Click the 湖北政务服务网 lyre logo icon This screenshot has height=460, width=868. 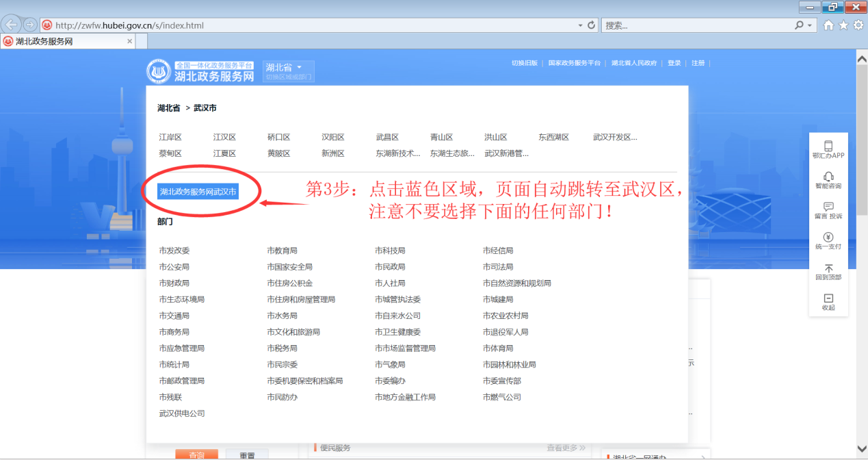point(159,71)
